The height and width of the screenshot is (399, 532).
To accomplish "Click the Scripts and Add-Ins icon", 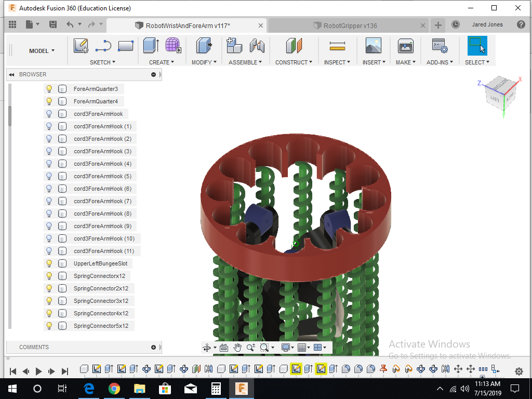I will pyautogui.click(x=440, y=46).
